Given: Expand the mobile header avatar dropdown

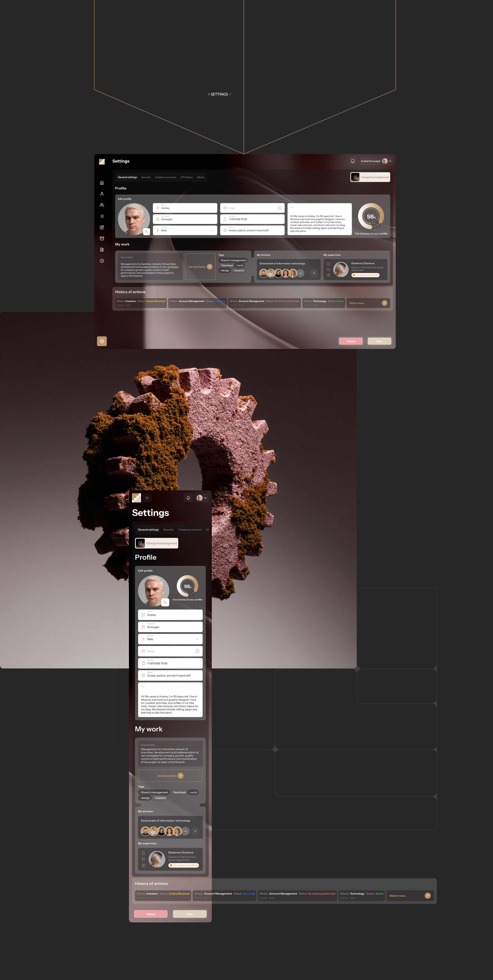Looking at the screenshot, I should tap(205, 498).
